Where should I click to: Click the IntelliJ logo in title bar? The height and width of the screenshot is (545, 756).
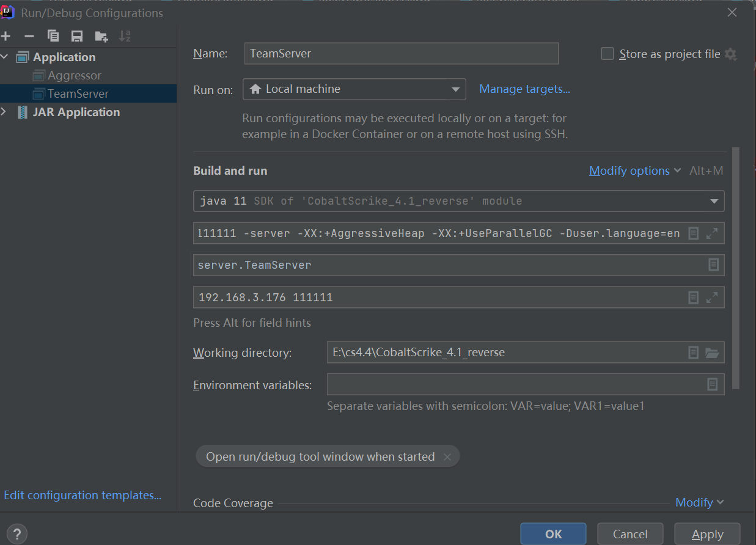7,12
